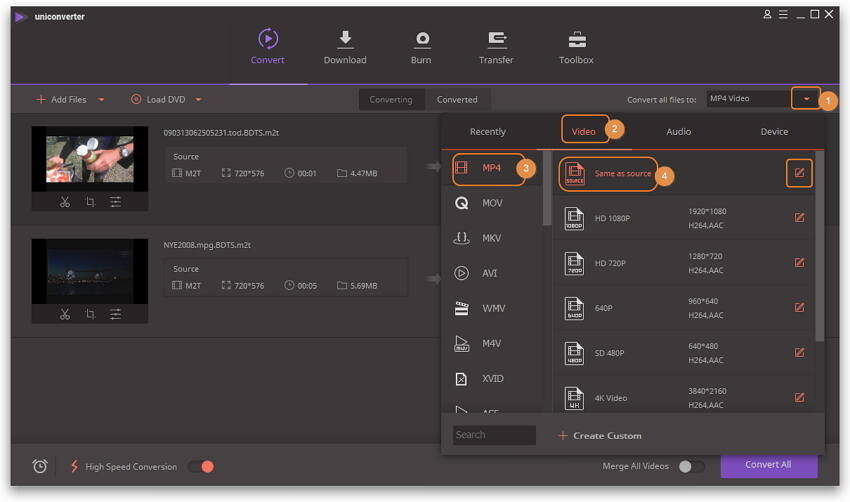This screenshot has height=502, width=850.
Task: Choose MP4 format in list
Action: [x=494, y=168]
